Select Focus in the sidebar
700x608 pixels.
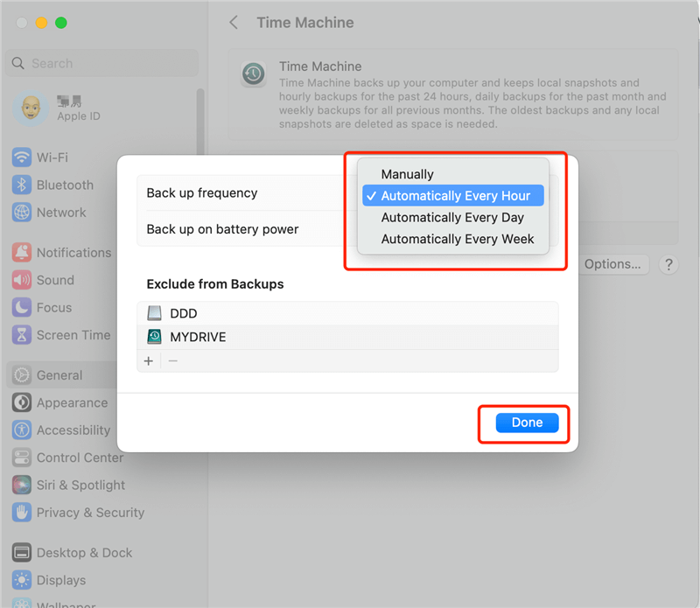pos(52,307)
